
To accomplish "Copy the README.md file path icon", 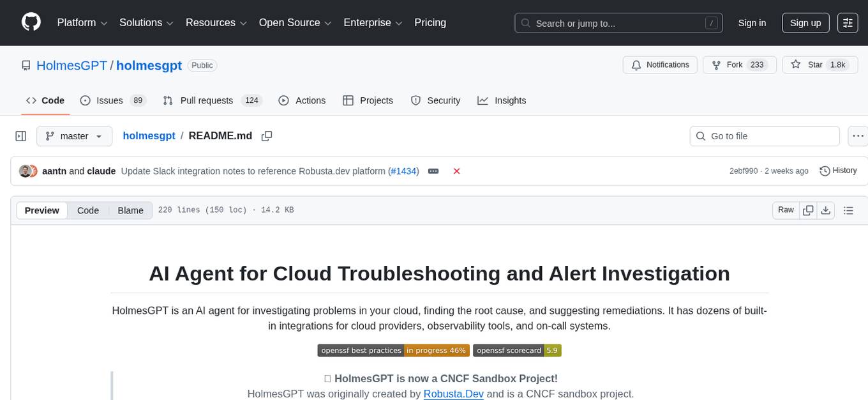I will click(267, 136).
